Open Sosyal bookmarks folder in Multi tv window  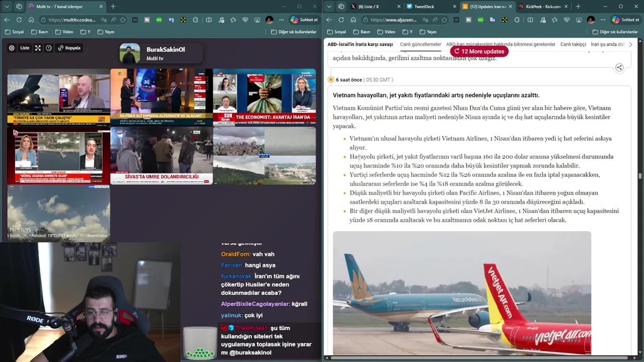coord(14,32)
